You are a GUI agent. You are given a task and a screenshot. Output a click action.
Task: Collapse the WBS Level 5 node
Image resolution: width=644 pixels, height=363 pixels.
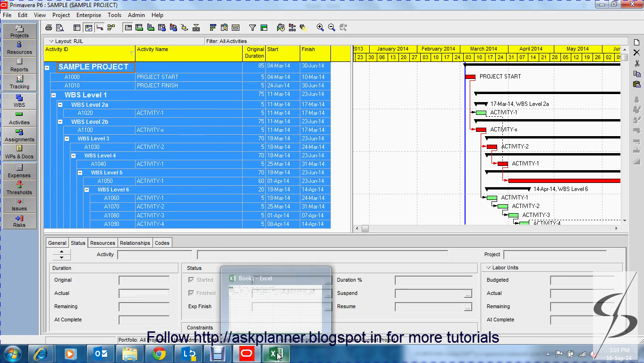coord(80,173)
